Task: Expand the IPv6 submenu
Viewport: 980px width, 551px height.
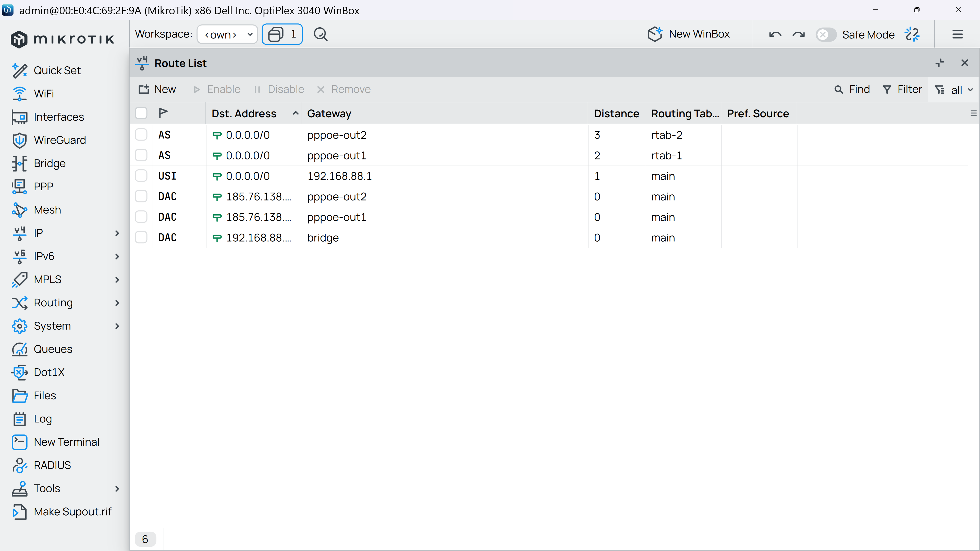Action: click(117, 256)
